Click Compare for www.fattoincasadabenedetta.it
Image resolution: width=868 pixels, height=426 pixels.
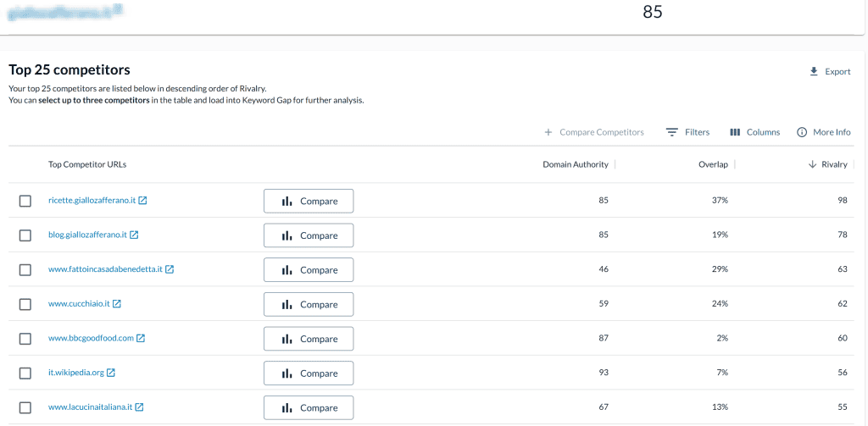pos(309,269)
